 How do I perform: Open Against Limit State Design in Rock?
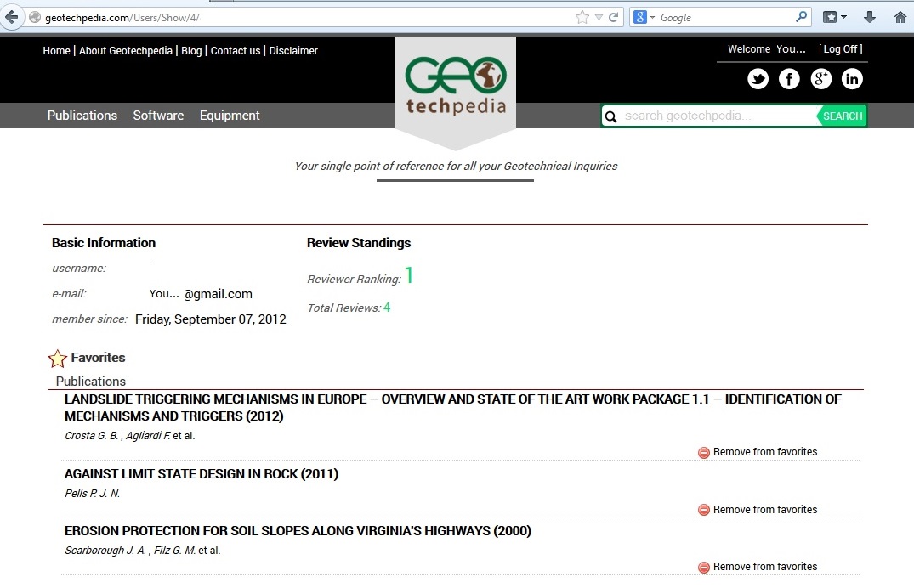pos(202,474)
